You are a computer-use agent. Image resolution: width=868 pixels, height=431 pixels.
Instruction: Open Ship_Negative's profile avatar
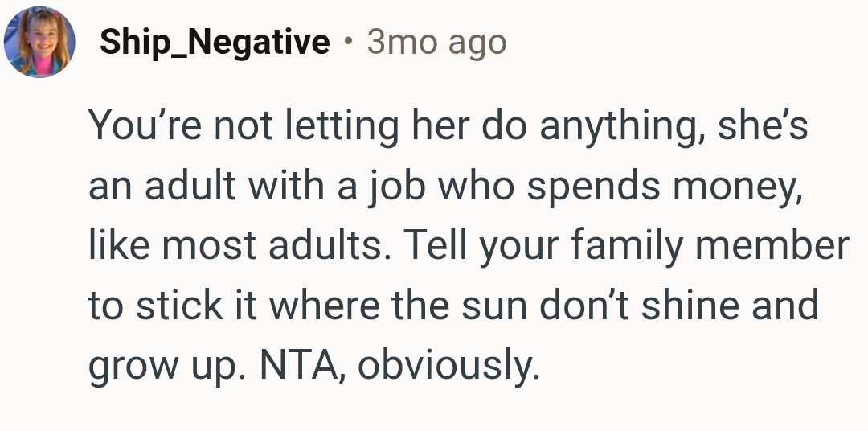pos(39,43)
